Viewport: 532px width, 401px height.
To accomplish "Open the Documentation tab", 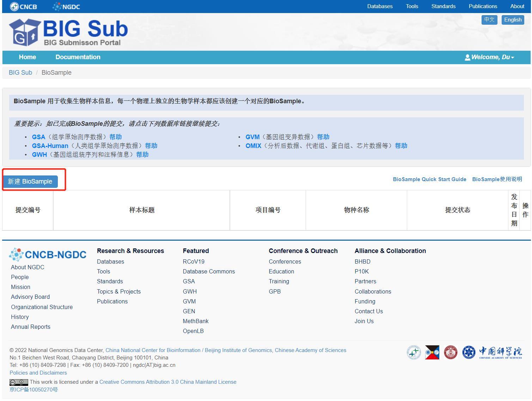I will (x=78, y=57).
